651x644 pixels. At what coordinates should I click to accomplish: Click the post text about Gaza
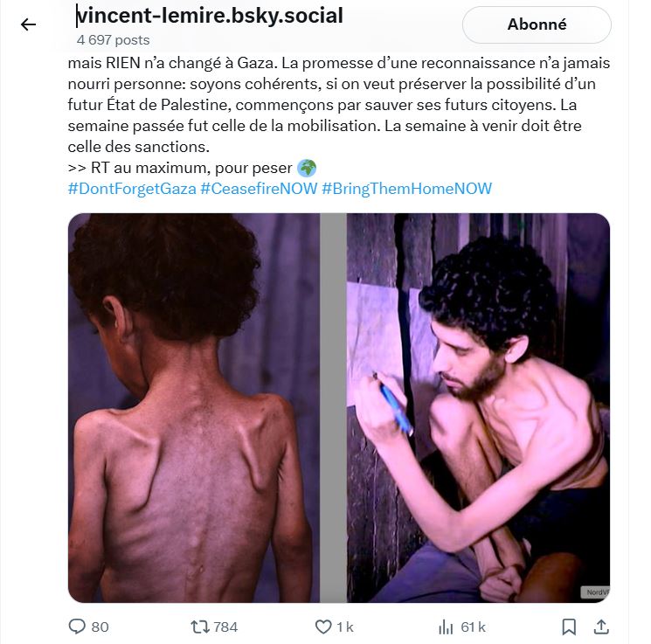click(323, 105)
